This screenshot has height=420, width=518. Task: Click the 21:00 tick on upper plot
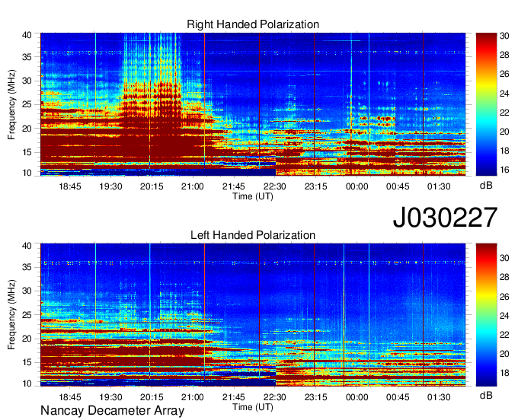click(193, 186)
